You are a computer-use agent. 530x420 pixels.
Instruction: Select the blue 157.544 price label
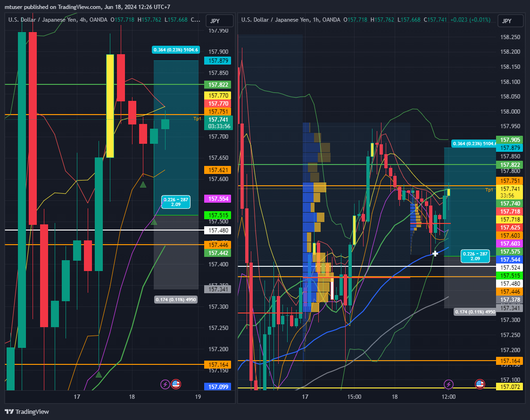coord(510,260)
